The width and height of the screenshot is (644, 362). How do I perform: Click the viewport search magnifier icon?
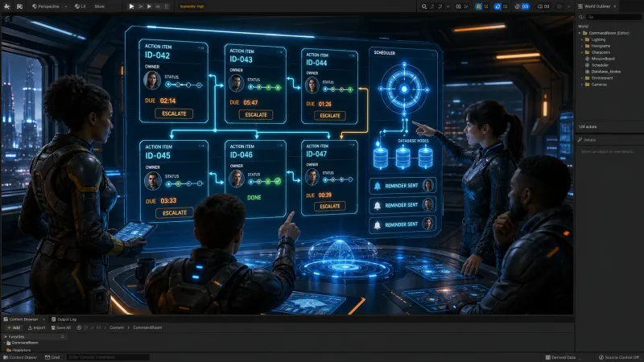pos(424,6)
